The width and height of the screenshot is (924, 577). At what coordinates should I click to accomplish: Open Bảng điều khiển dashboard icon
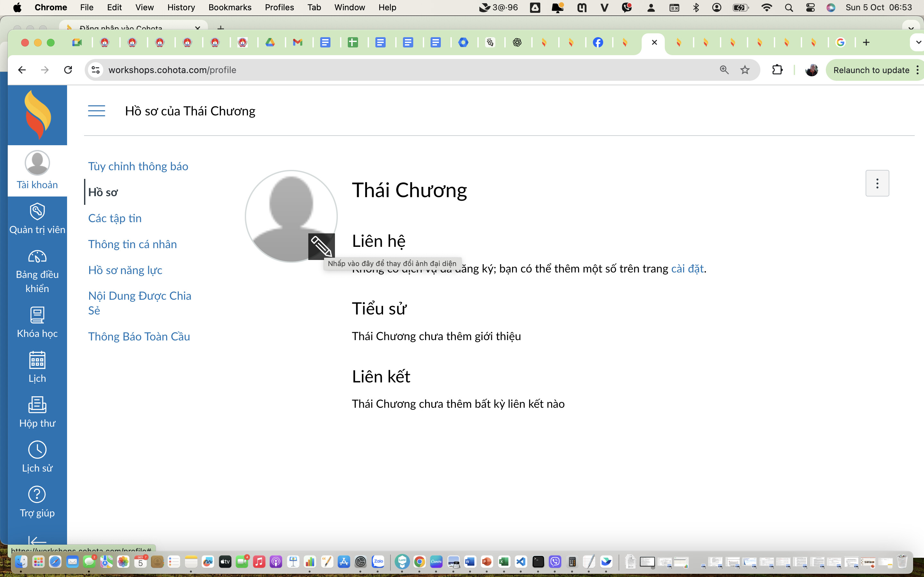(x=37, y=257)
